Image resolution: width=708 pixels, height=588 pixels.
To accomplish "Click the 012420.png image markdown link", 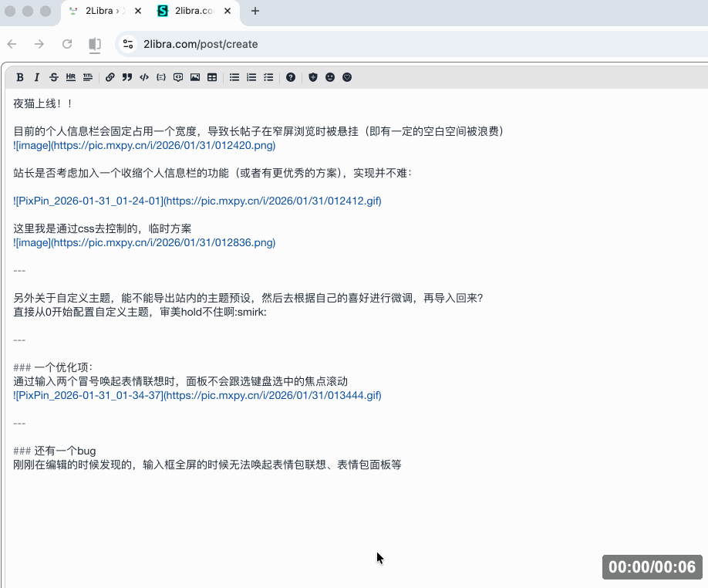I will tap(144, 145).
